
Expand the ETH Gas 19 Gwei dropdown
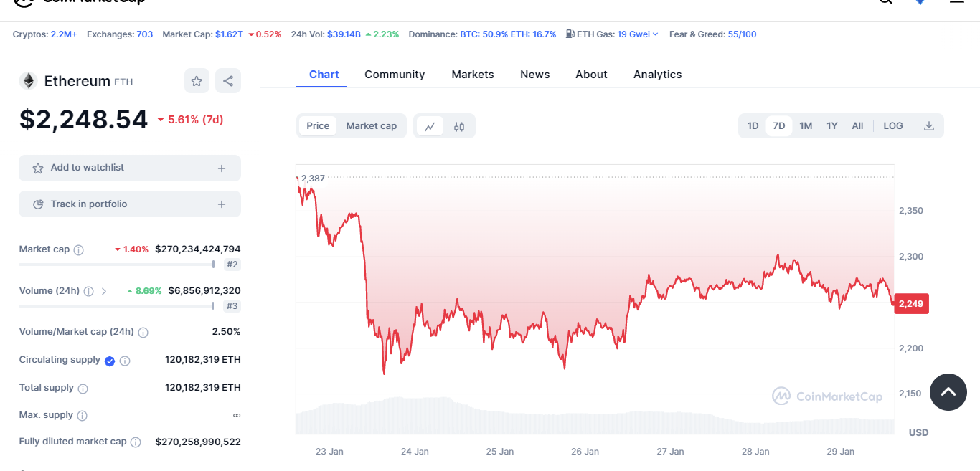pos(638,34)
